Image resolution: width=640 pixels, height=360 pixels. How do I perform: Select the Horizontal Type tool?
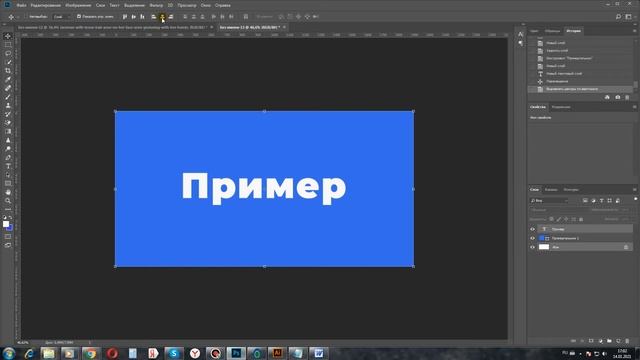[8, 166]
